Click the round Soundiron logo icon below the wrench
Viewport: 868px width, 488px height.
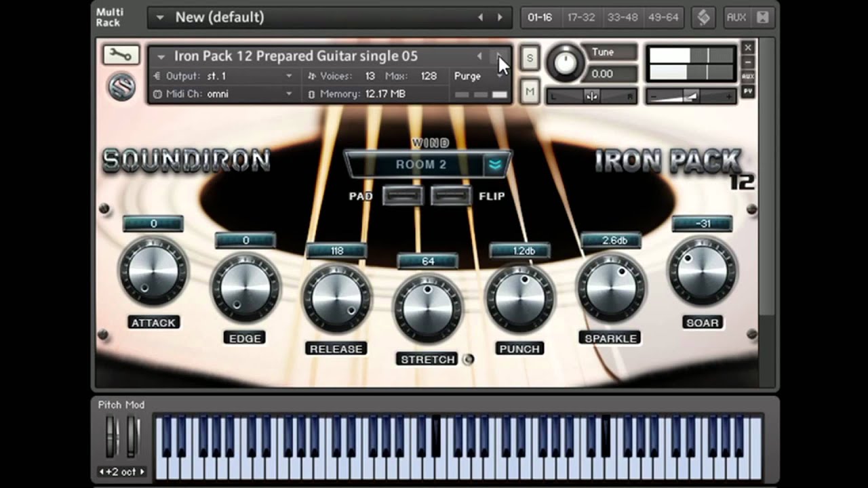tap(121, 87)
